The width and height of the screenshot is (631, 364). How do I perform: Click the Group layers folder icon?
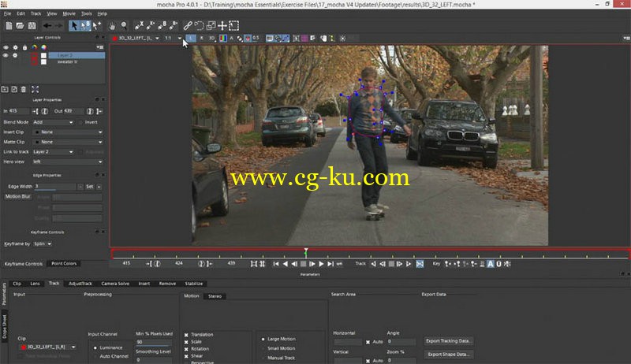point(5,89)
